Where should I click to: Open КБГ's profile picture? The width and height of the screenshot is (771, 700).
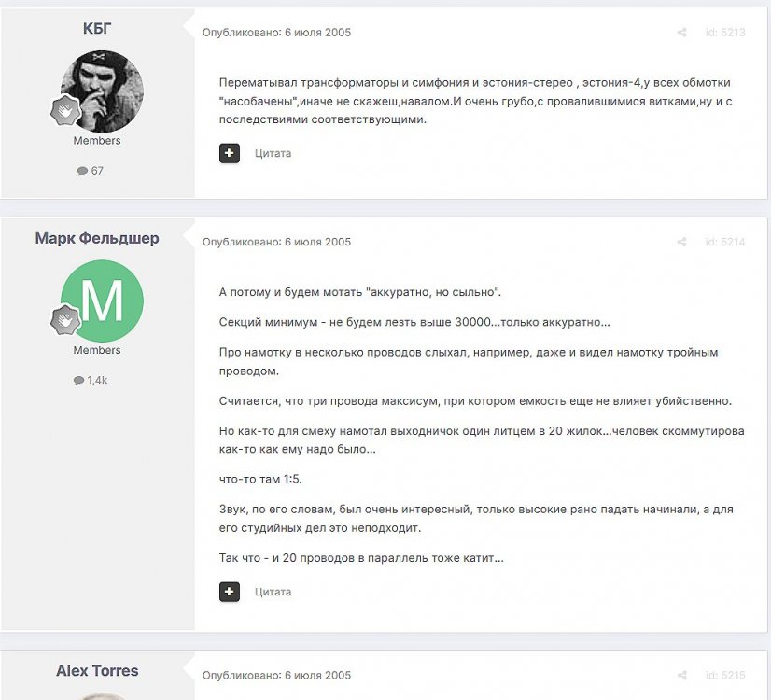click(102, 91)
